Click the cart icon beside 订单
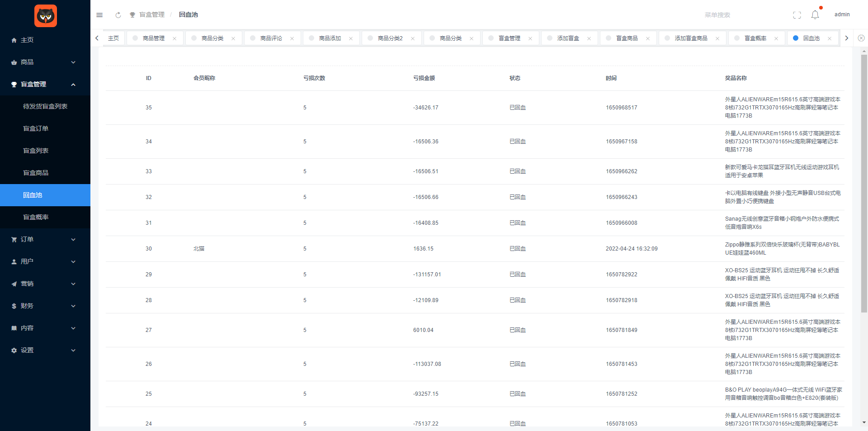The width and height of the screenshot is (868, 431). click(14, 240)
